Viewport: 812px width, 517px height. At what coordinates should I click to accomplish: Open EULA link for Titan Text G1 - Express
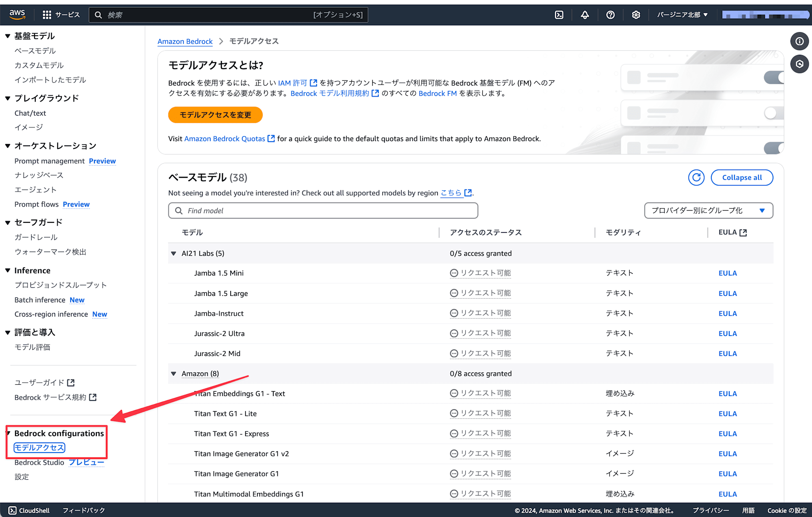[x=728, y=433]
